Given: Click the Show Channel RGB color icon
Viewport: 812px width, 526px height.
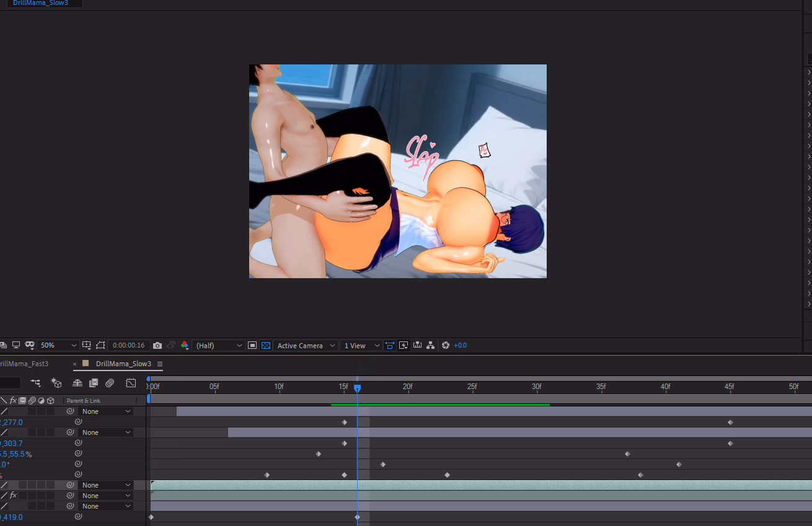Looking at the screenshot, I should (184, 346).
